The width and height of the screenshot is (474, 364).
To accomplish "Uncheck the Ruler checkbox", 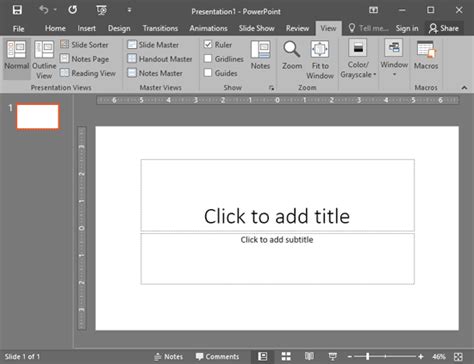I will pyautogui.click(x=208, y=44).
